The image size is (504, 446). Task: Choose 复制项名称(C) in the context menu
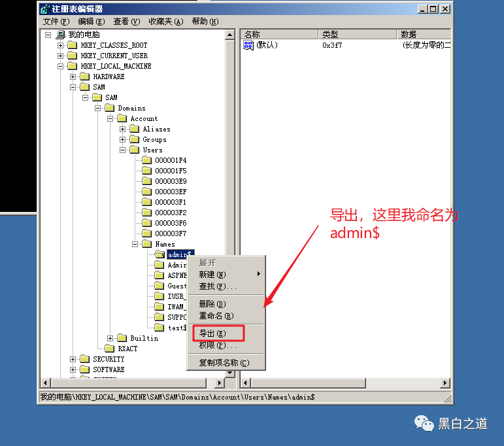[226, 363]
